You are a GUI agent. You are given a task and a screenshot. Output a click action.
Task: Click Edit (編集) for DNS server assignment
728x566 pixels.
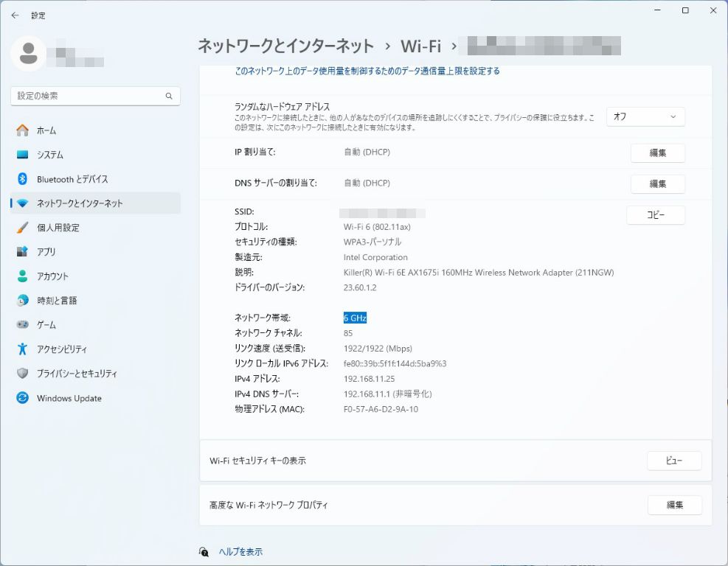(x=657, y=184)
